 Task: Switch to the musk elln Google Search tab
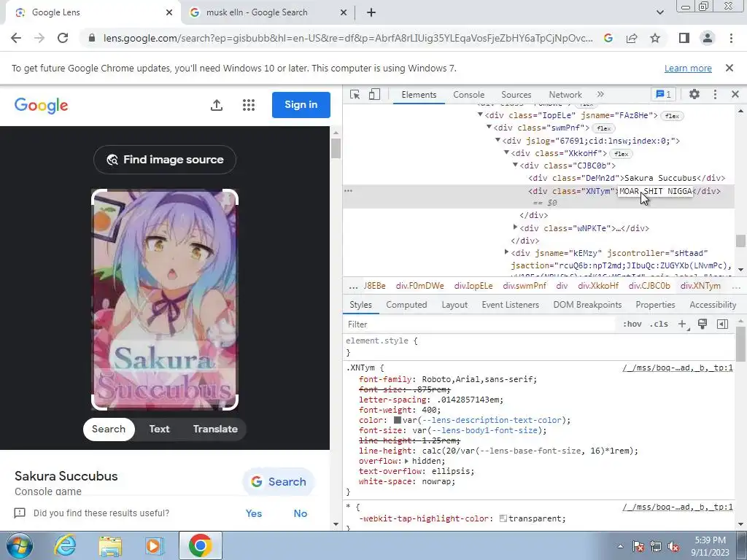point(267,12)
